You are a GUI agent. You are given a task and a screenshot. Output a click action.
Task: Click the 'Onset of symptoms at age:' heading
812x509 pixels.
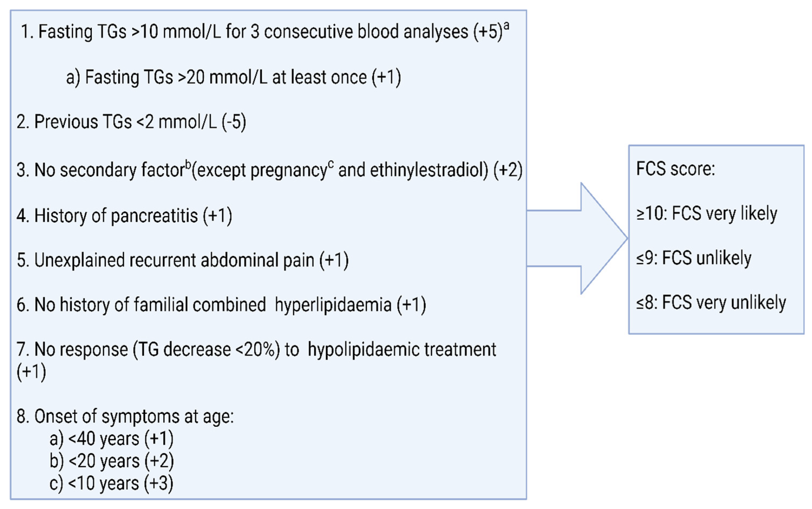(125, 417)
